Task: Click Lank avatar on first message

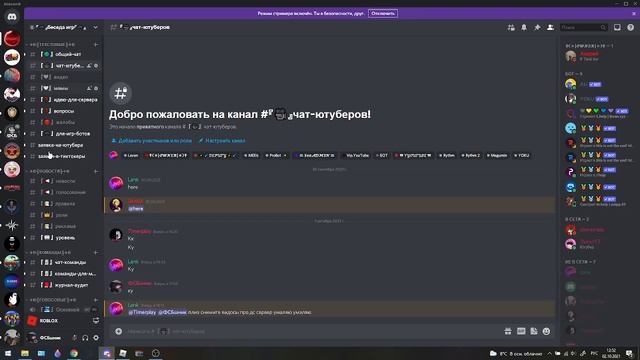Action: [x=116, y=183]
